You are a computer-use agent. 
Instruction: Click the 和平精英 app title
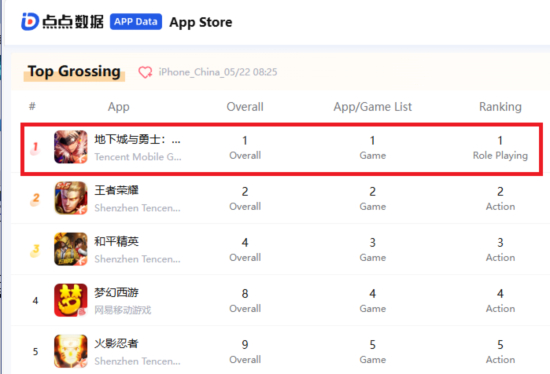click(x=116, y=241)
